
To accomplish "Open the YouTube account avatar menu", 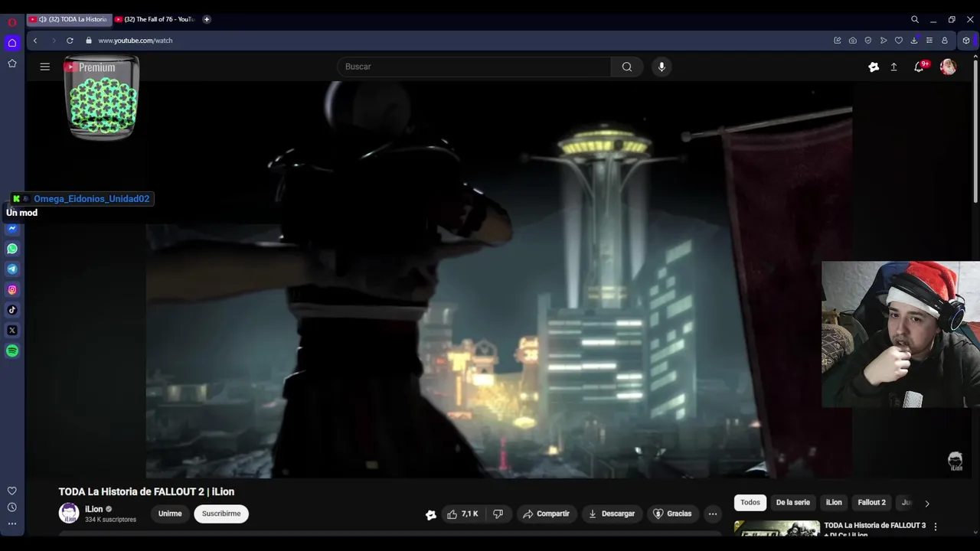I will pyautogui.click(x=948, y=67).
